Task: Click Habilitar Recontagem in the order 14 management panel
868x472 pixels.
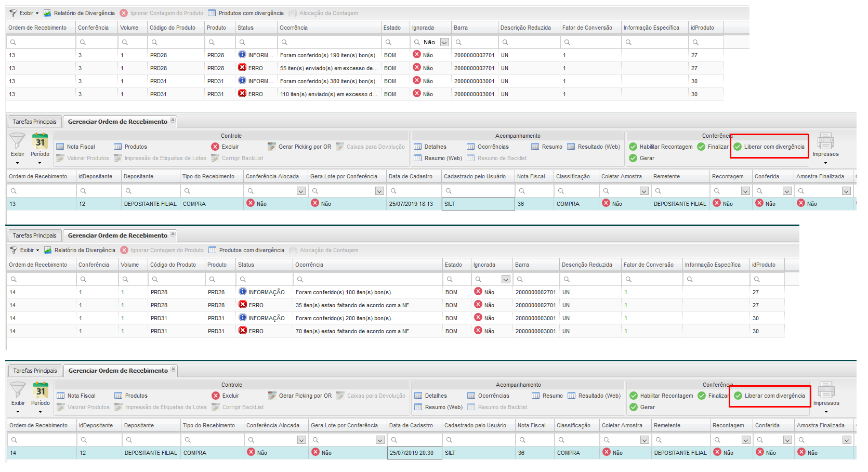Action: (x=661, y=396)
